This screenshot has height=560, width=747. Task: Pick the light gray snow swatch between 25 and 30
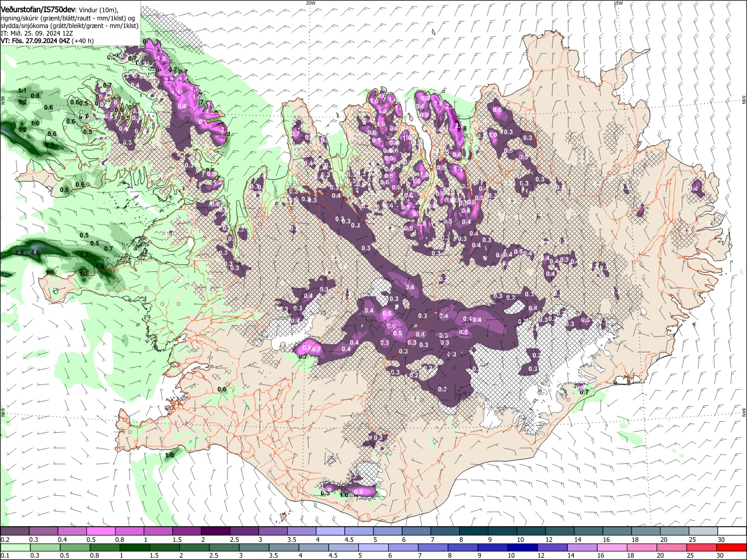coord(703,531)
